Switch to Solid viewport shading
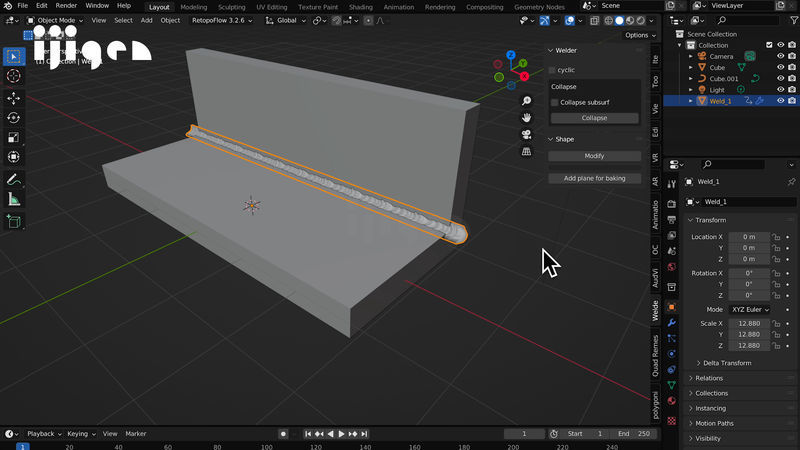 tap(619, 20)
